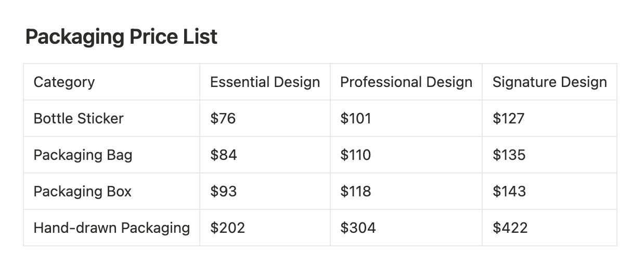Select the $135 price cell
The height and width of the screenshot is (275, 644).
509,155
